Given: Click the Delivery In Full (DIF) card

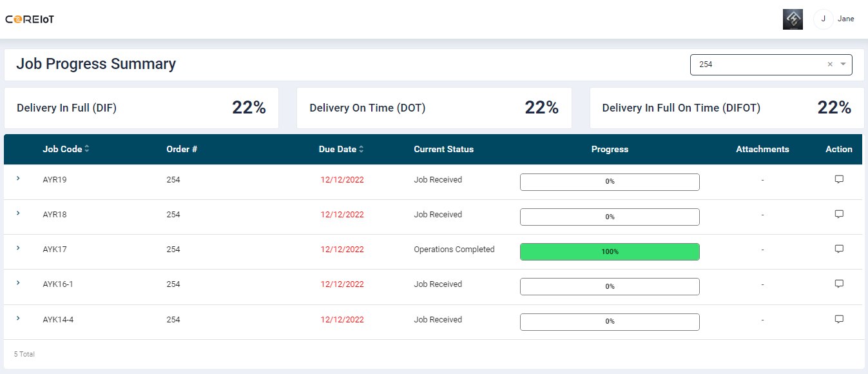Looking at the screenshot, I should tap(141, 108).
